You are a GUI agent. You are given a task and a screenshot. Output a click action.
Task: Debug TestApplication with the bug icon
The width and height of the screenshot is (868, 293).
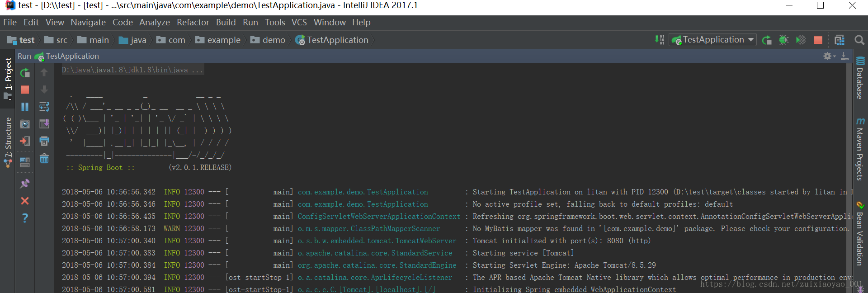[x=783, y=40]
